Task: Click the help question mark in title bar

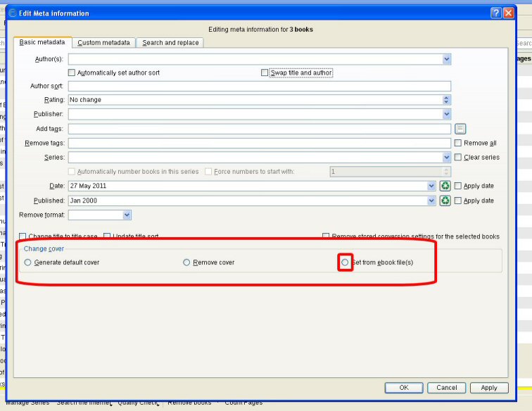Action: click(495, 13)
